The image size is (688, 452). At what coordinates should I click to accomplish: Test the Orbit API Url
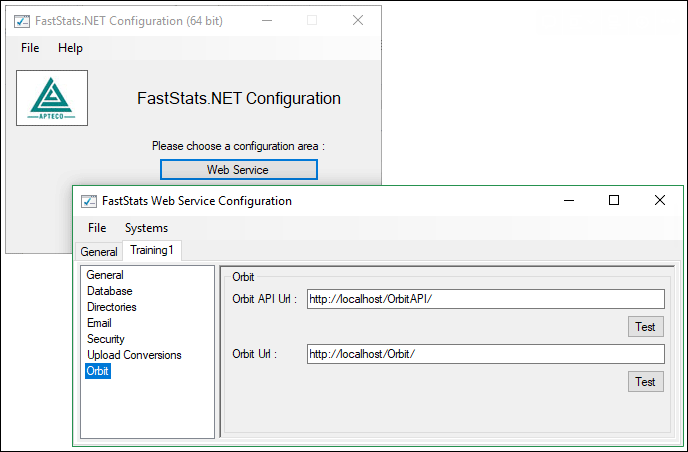(x=645, y=326)
